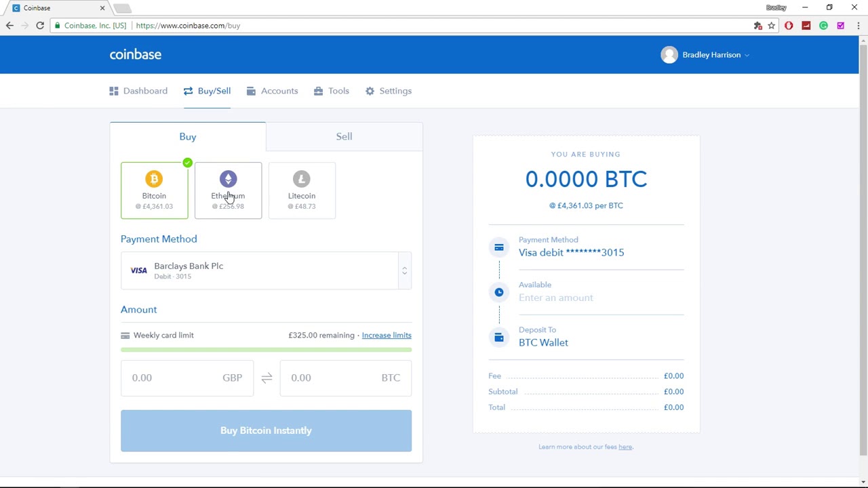Viewport: 868px width, 488px height.
Task: Click the Buy Bitcoin Instantly button
Action: tap(266, 430)
